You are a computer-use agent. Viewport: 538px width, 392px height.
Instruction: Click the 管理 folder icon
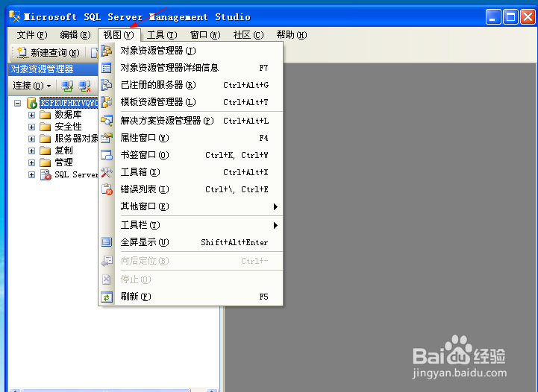[x=45, y=162]
